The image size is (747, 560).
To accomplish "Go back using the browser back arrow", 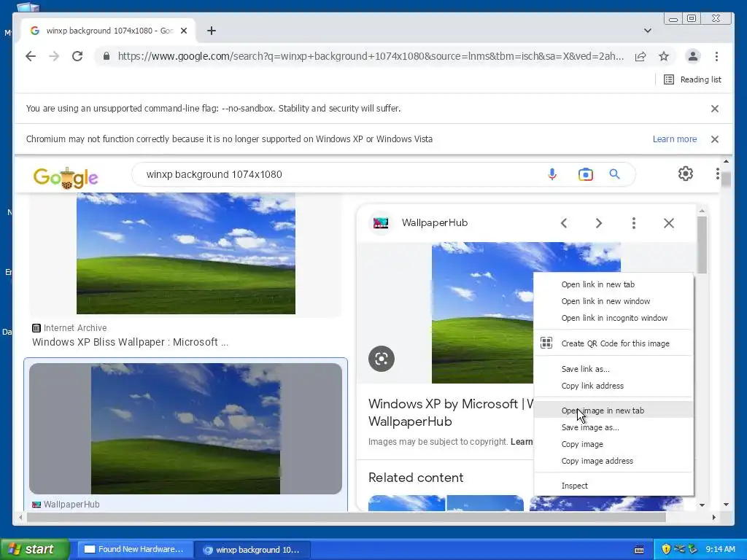I will click(31, 56).
